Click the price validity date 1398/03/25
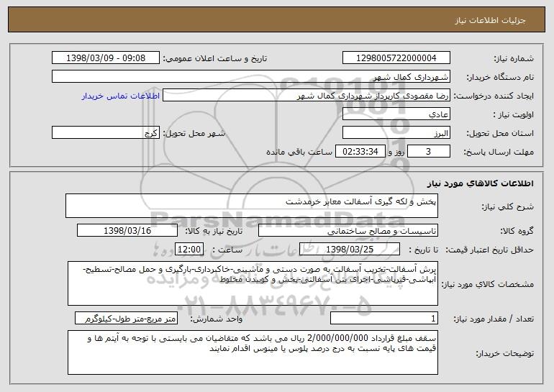This screenshot has height=392, width=554. (350, 249)
